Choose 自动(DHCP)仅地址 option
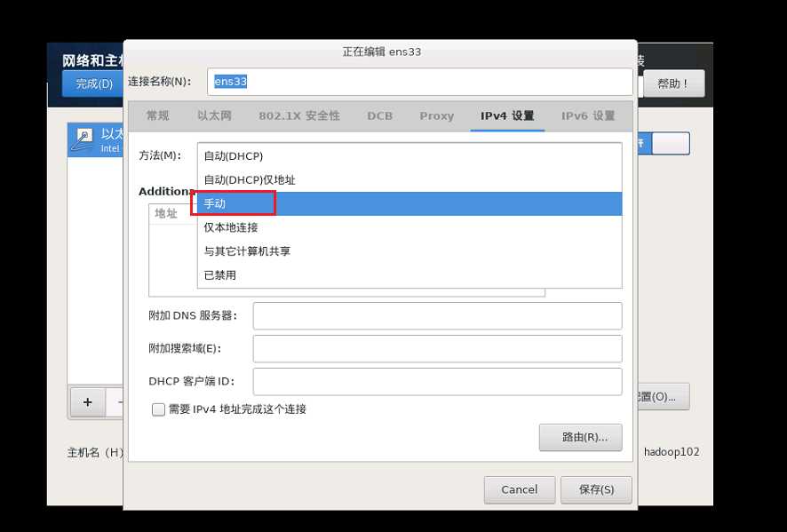This screenshot has width=787, height=532. pos(409,179)
